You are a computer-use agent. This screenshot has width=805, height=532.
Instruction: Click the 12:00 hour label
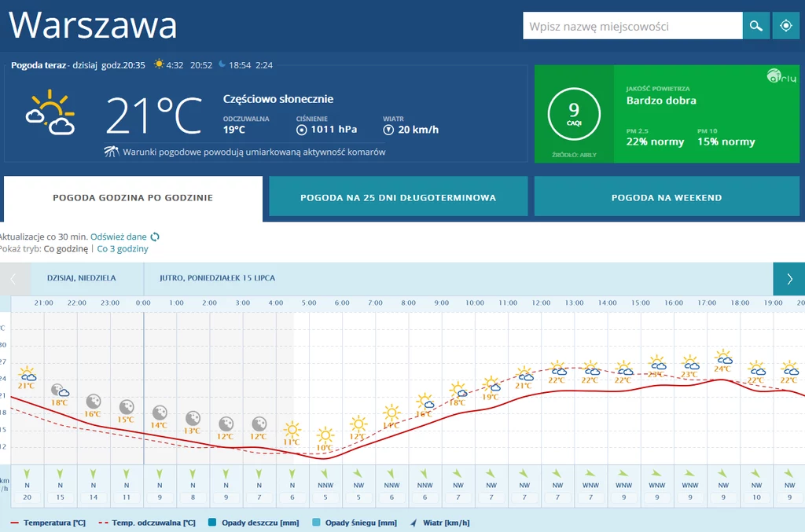(x=541, y=303)
